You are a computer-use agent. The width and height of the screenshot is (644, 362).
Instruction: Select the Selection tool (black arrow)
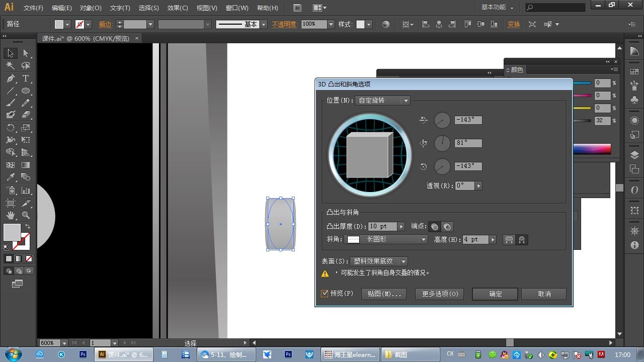coord(11,53)
